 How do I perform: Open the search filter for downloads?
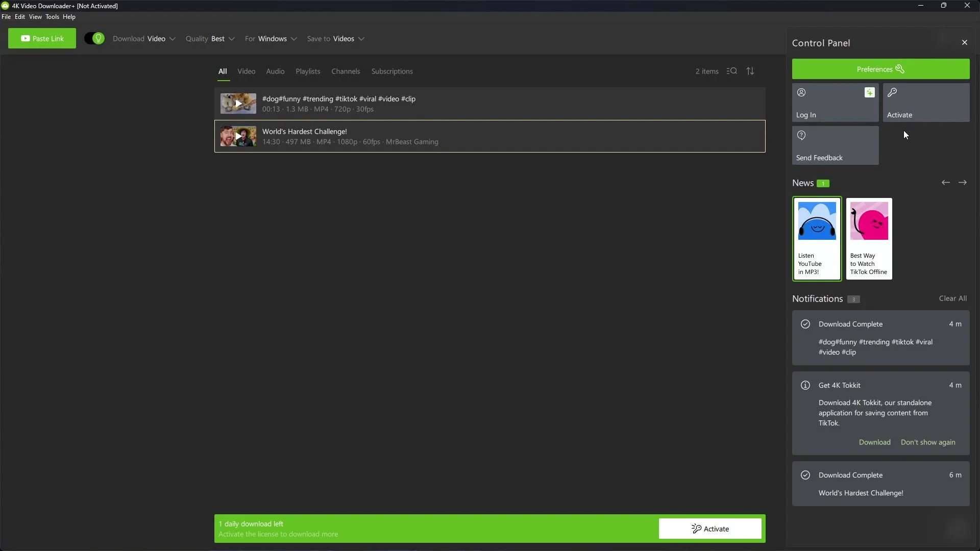click(731, 71)
